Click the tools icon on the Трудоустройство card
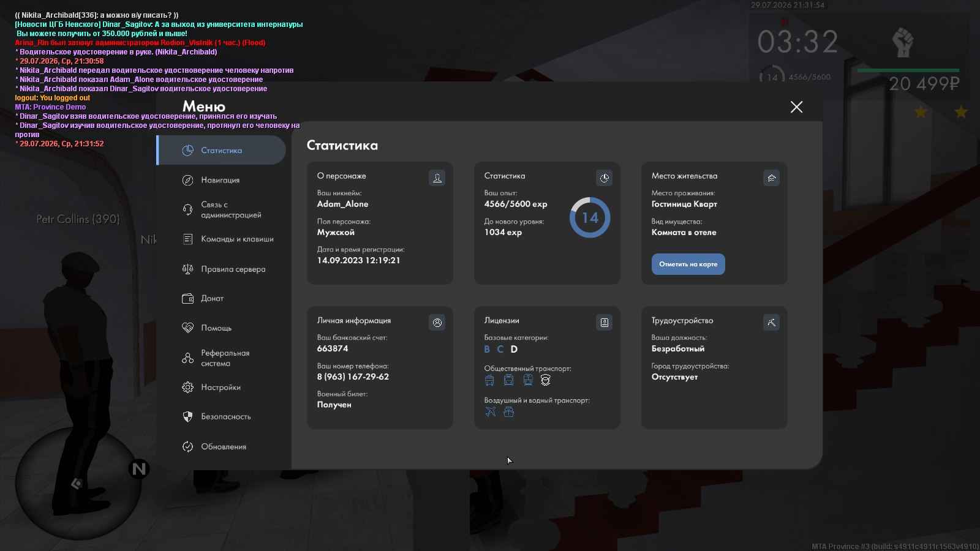This screenshot has height=551, width=980. tap(772, 323)
